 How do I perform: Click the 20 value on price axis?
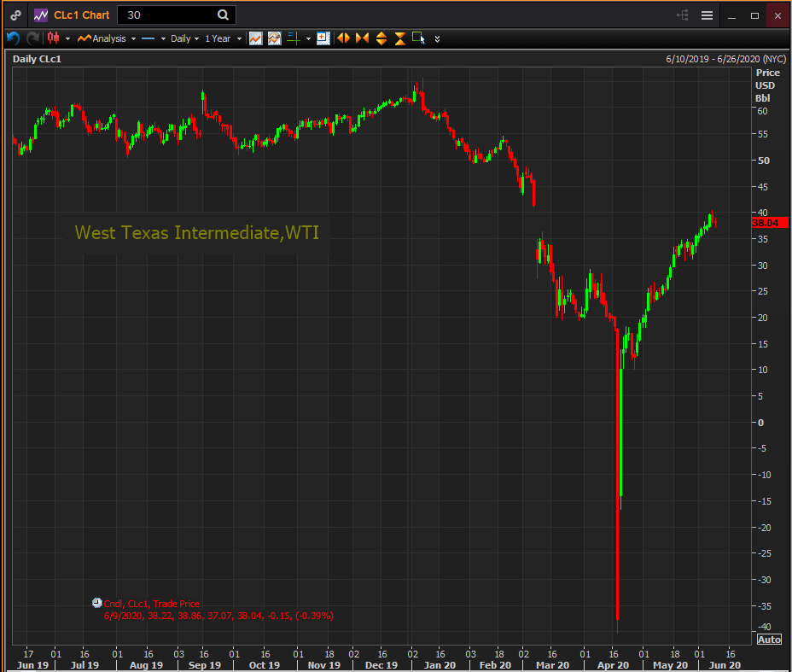(x=762, y=318)
